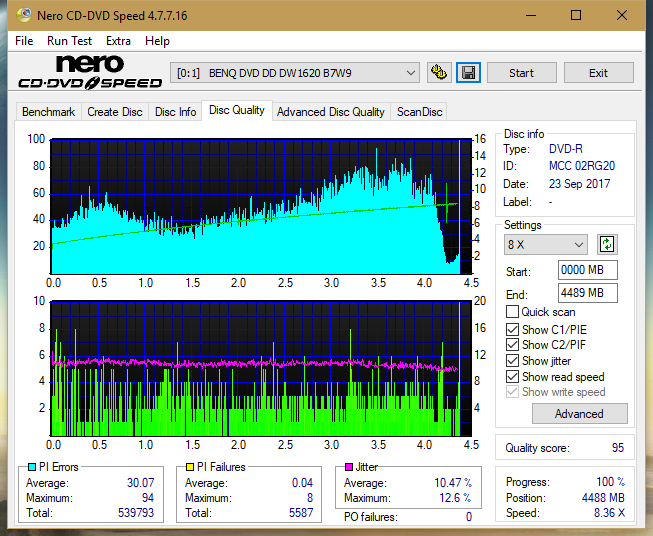Click the disc ID MCC 02RG20
Image resolution: width=653 pixels, height=536 pixels.
coord(582,166)
